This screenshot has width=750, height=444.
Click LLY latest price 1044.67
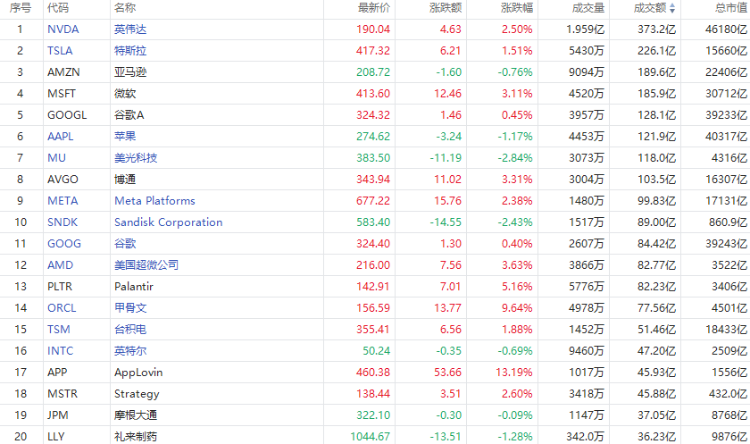(x=370, y=437)
